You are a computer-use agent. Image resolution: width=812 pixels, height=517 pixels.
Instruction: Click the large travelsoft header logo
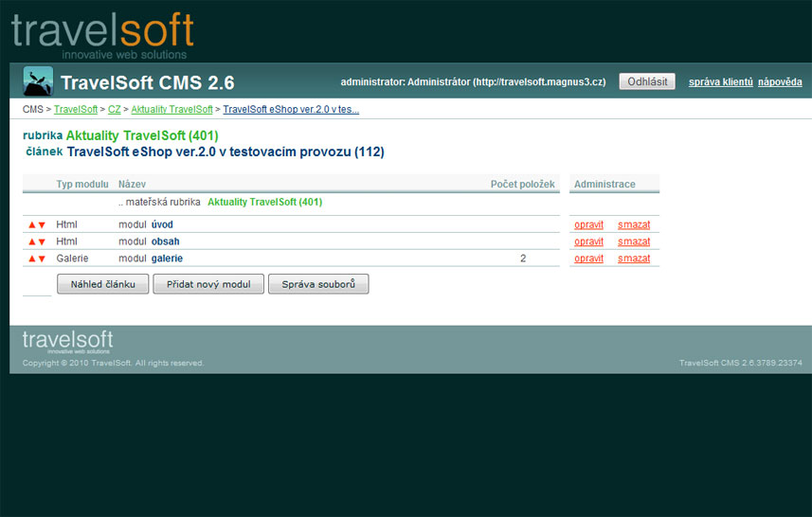click(102, 35)
